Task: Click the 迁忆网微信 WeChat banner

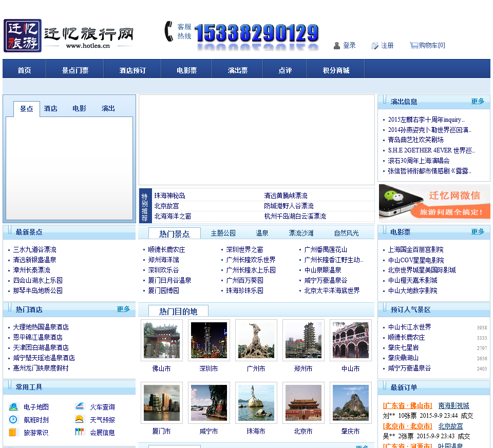Action: point(434,202)
